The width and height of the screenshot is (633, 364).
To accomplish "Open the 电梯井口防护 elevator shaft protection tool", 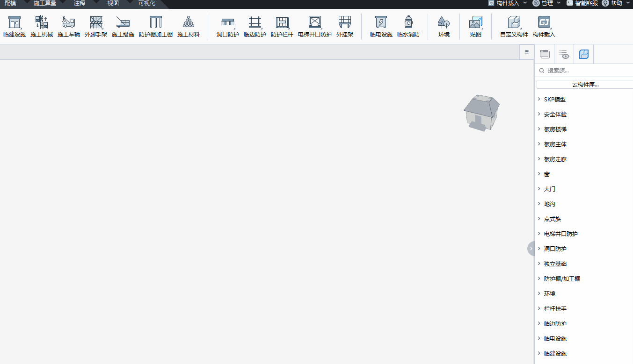I will coord(315,27).
